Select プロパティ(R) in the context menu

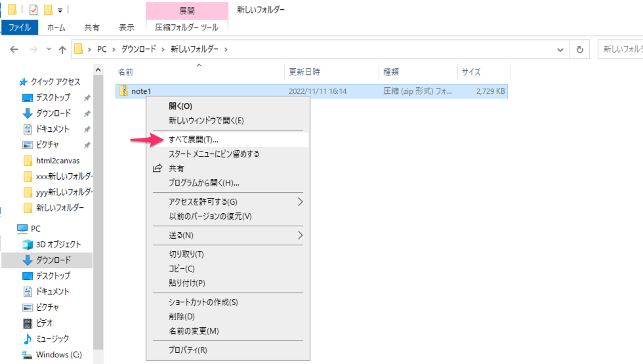pos(188,350)
